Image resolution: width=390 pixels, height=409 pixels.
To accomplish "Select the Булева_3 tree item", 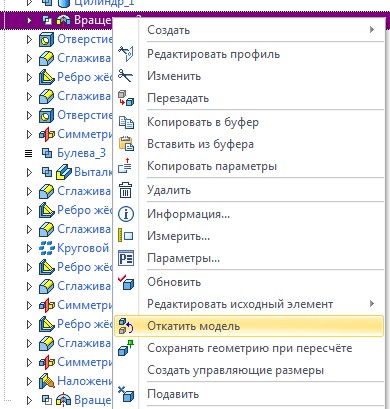I will point(81,153).
